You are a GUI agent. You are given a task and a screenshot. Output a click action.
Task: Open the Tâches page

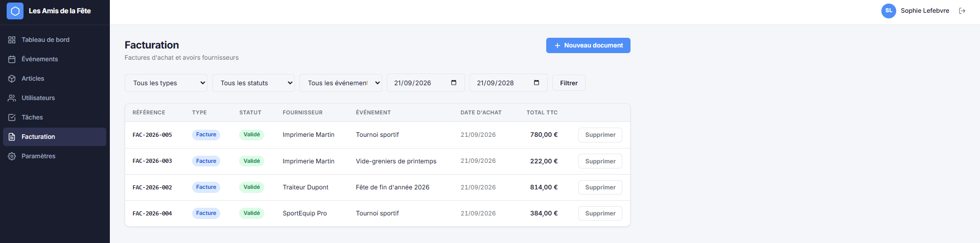click(x=55, y=117)
